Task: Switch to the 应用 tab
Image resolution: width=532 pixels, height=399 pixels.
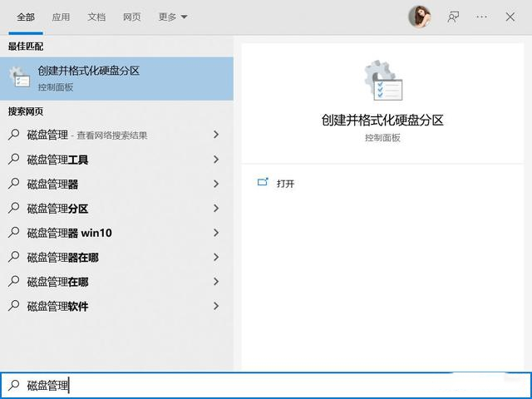Action: 61,17
